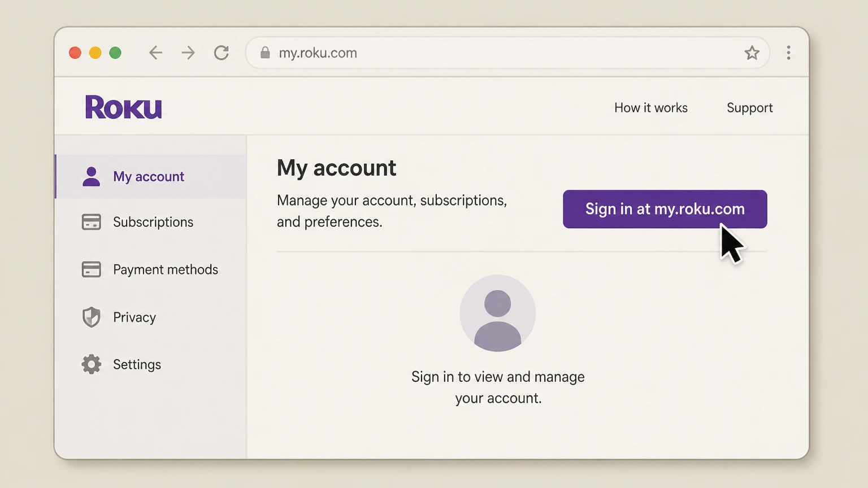Open the three-dot browser menu

(x=788, y=53)
